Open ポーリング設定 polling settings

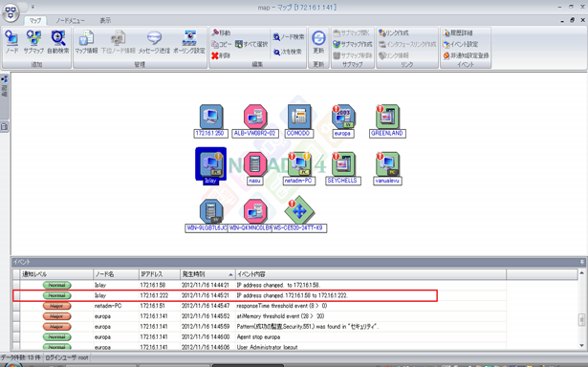click(x=189, y=42)
